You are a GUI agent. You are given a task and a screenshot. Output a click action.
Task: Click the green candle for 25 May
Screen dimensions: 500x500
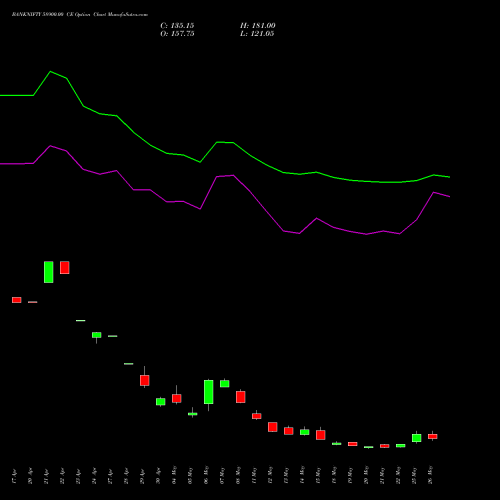(x=417, y=438)
